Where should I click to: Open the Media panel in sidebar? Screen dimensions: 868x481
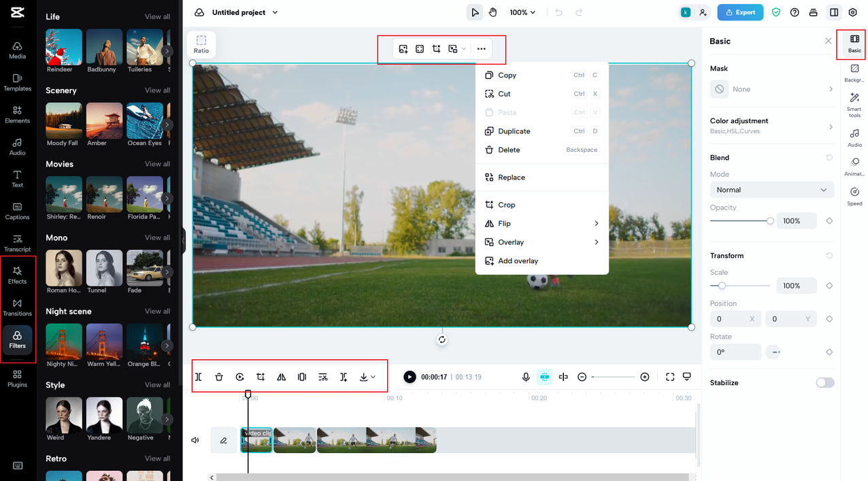tap(18, 50)
